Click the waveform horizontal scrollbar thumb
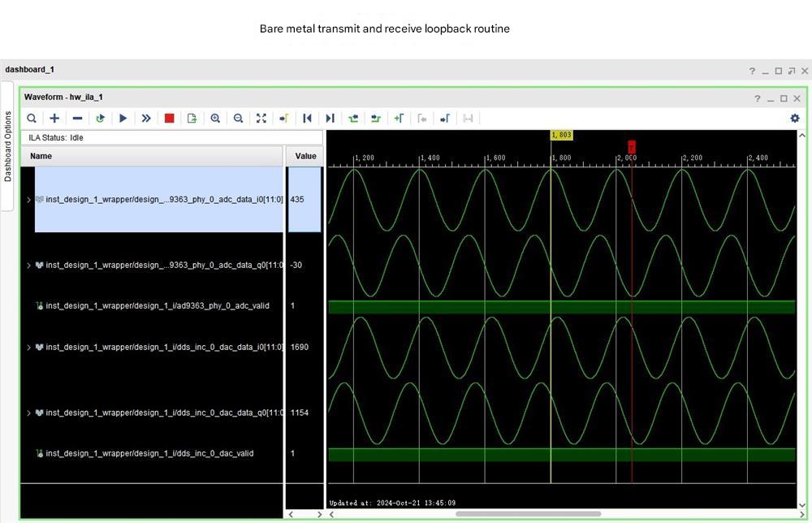The width and height of the screenshot is (812, 523). click(x=528, y=514)
